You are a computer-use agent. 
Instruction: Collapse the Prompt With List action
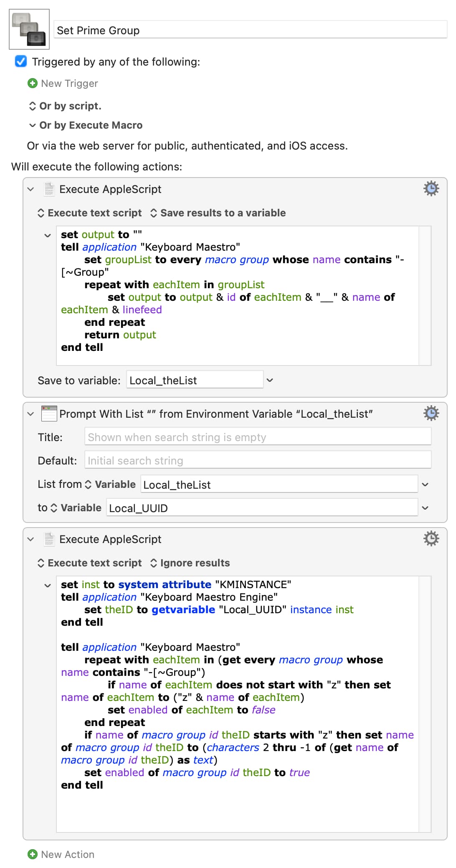(30, 414)
